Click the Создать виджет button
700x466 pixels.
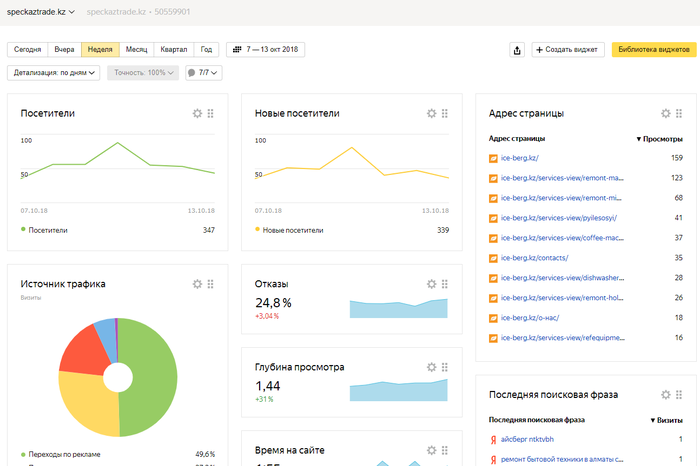click(x=567, y=49)
